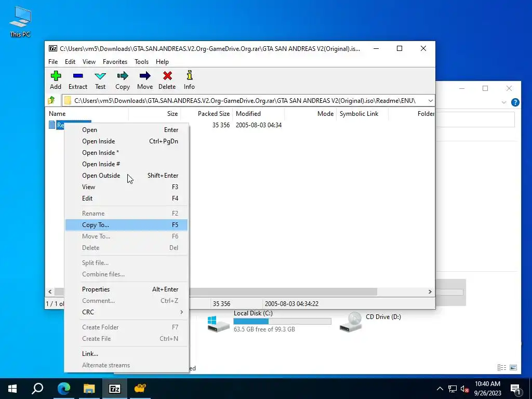Choose Link... in context menu

[126, 354]
